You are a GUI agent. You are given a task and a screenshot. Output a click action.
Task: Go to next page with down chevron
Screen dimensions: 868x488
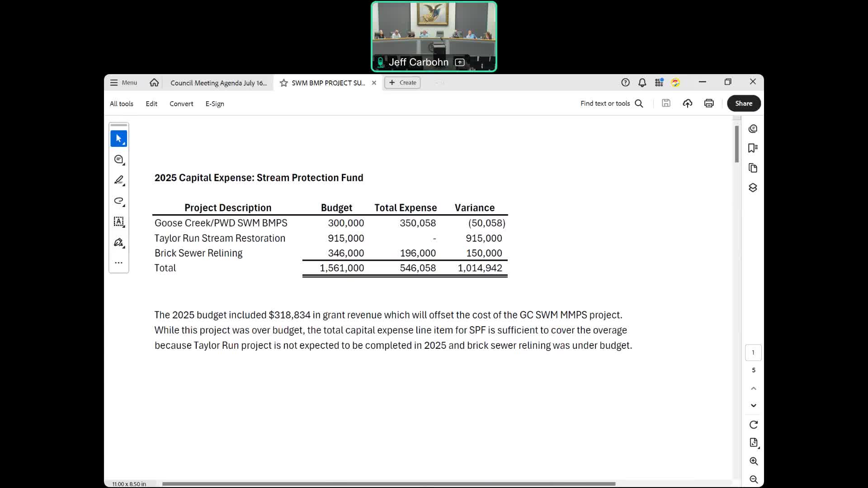pyautogui.click(x=753, y=405)
